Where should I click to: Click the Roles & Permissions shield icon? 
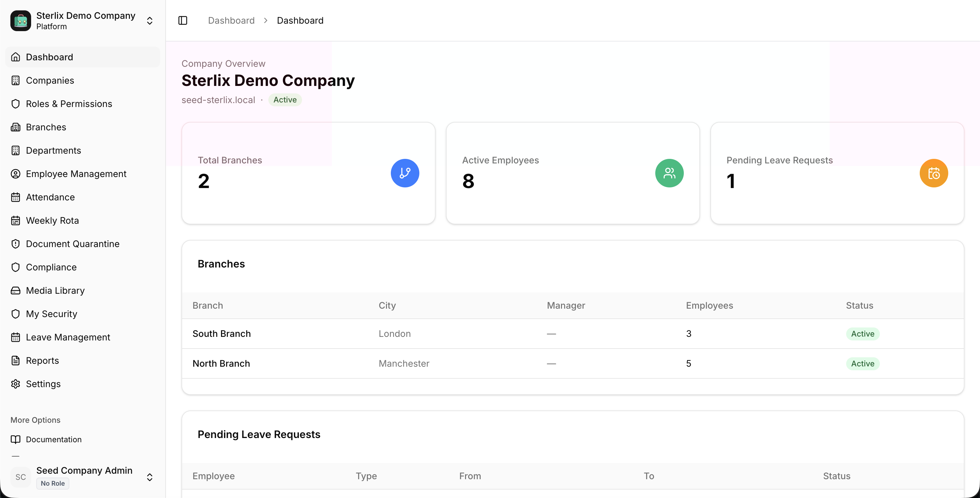16,103
